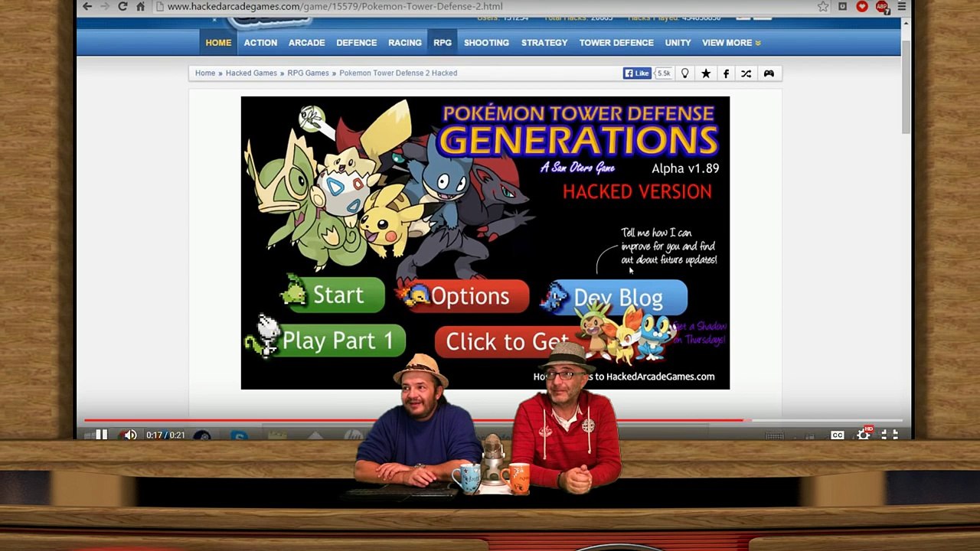Click the 0:17 / 0:21 video time display

tap(165, 435)
